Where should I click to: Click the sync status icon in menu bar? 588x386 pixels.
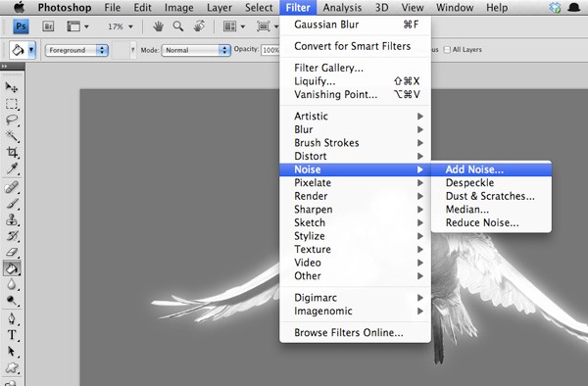coord(555,8)
